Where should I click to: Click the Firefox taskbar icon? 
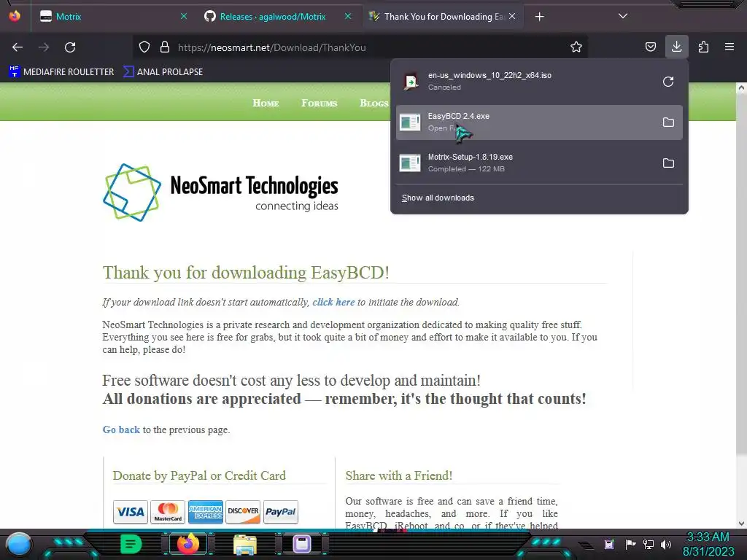[x=187, y=544]
